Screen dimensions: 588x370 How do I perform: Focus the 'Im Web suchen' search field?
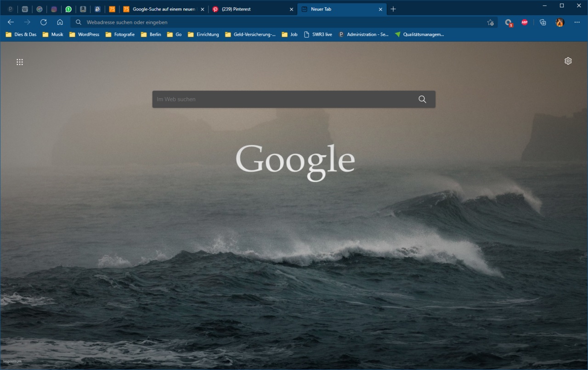pyautogui.click(x=285, y=99)
